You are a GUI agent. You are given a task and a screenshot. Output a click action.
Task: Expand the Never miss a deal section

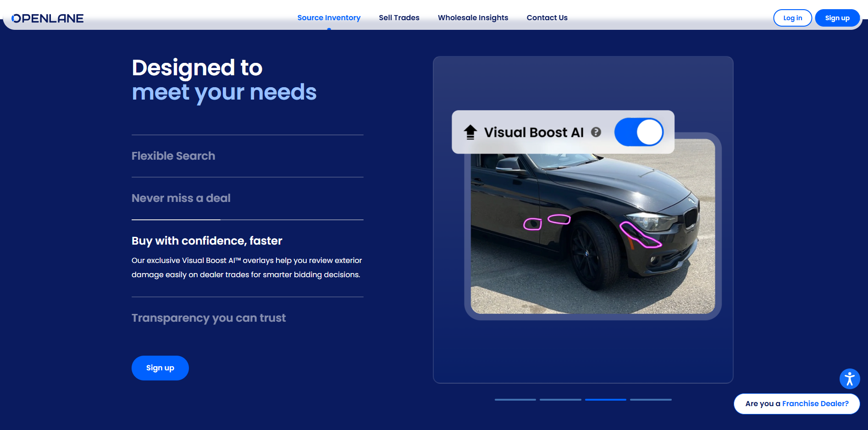click(181, 198)
